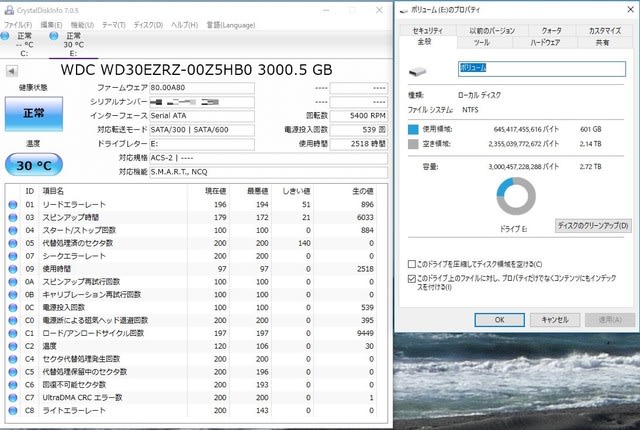Click status orb for リードエラーレート row
Image resolution: width=640 pixels, height=430 pixels.
pos(13,205)
